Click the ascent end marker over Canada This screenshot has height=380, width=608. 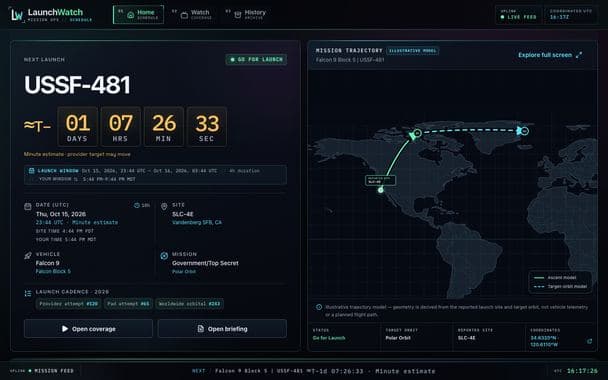(417, 133)
